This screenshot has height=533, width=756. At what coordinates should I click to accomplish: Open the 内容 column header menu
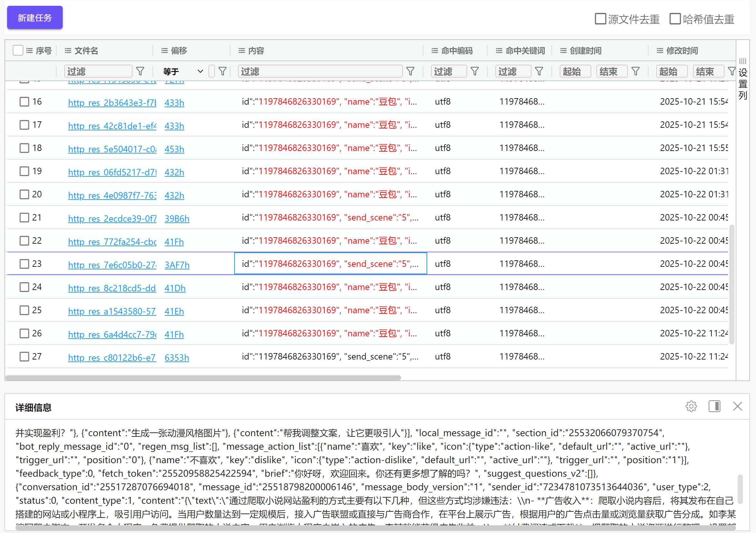click(242, 51)
